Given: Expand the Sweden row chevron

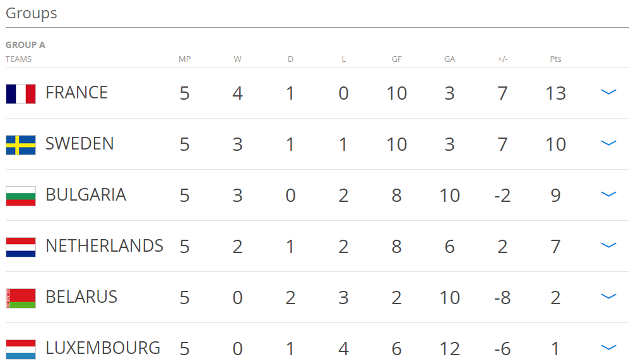Looking at the screenshot, I should pos(608,143).
